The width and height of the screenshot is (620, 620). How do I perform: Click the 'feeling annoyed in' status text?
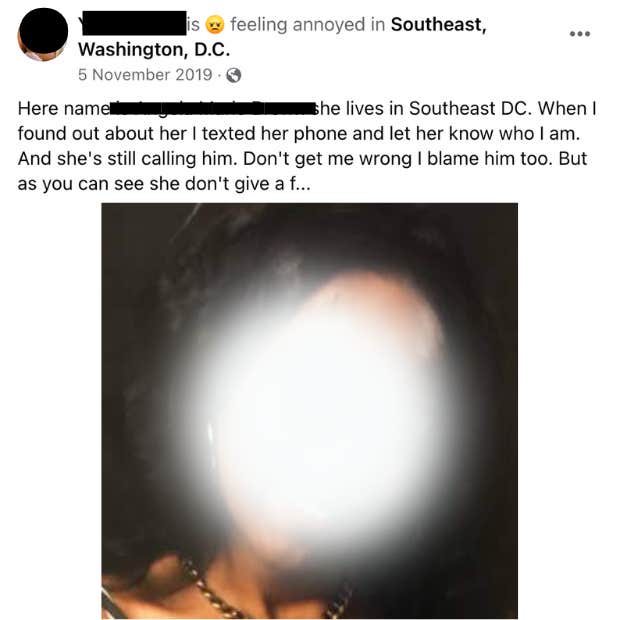click(x=308, y=25)
